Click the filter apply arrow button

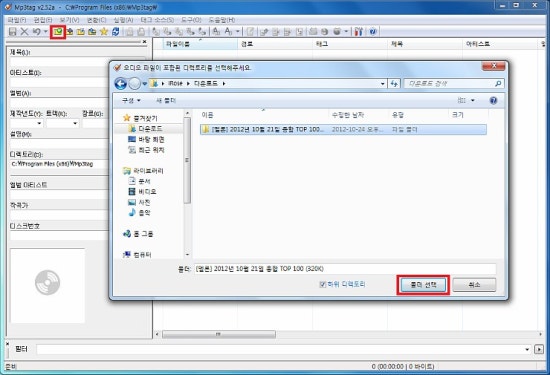tap(539, 349)
